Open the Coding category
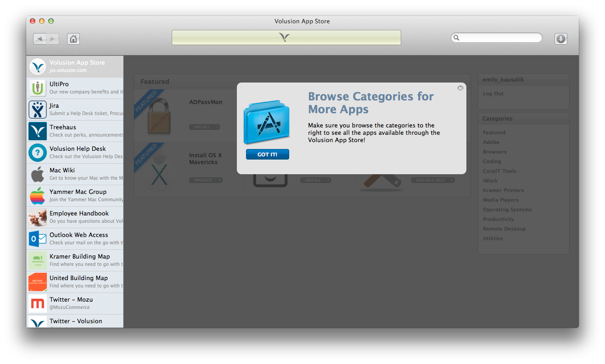 [492, 161]
